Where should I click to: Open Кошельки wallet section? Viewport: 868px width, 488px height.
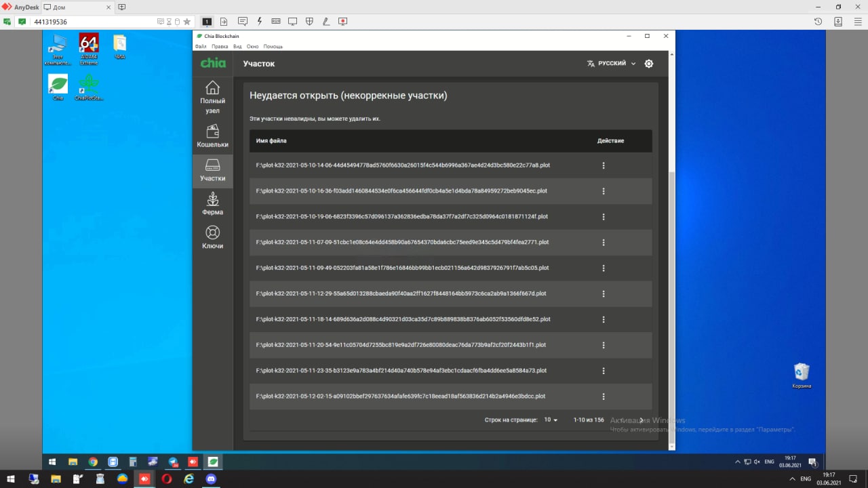click(x=212, y=136)
